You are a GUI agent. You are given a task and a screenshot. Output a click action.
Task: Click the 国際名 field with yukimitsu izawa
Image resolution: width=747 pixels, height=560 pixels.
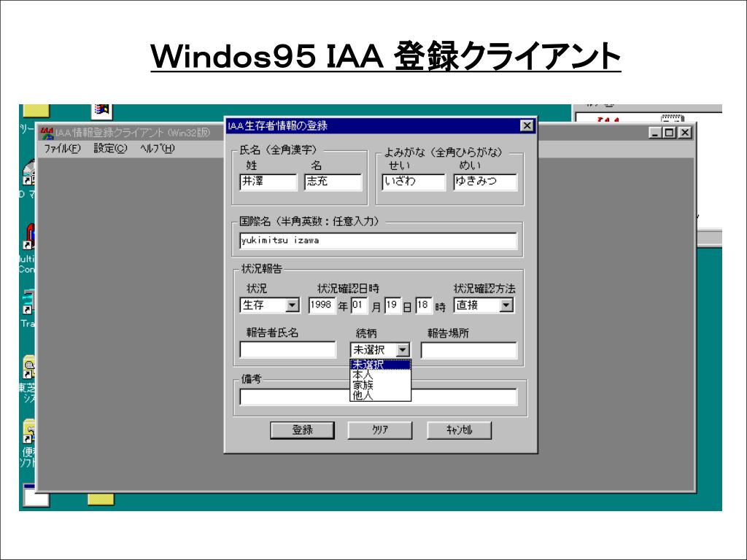(x=379, y=241)
